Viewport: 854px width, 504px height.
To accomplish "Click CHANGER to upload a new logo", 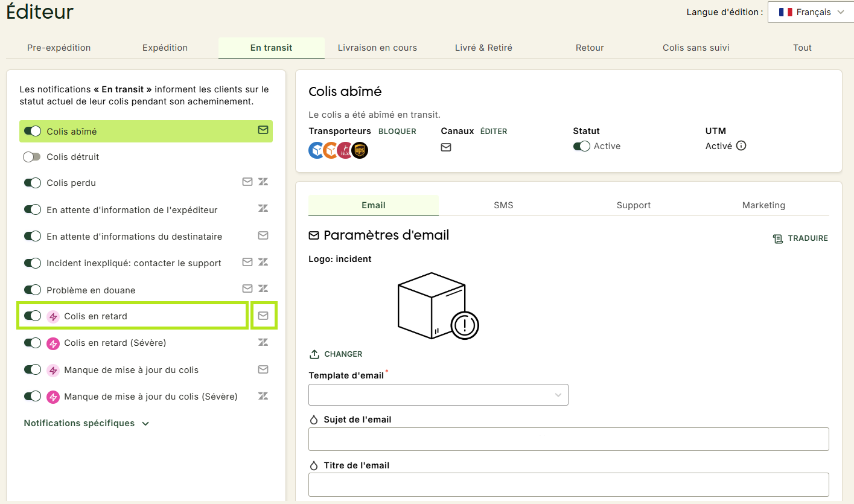I will coord(336,354).
